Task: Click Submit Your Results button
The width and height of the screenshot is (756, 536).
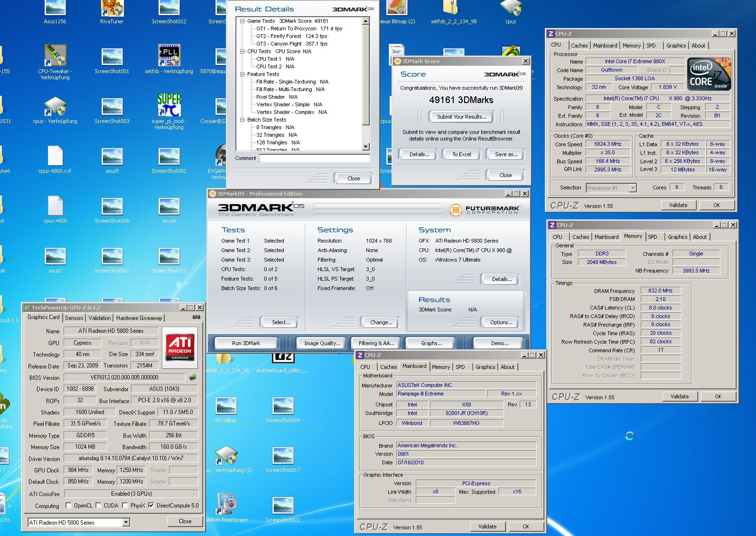Action: click(461, 117)
